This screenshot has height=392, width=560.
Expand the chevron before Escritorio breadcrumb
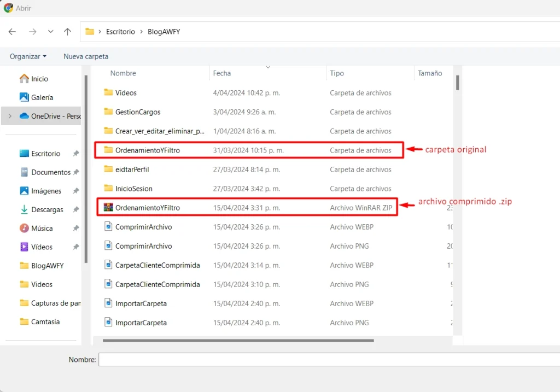click(x=100, y=32)
